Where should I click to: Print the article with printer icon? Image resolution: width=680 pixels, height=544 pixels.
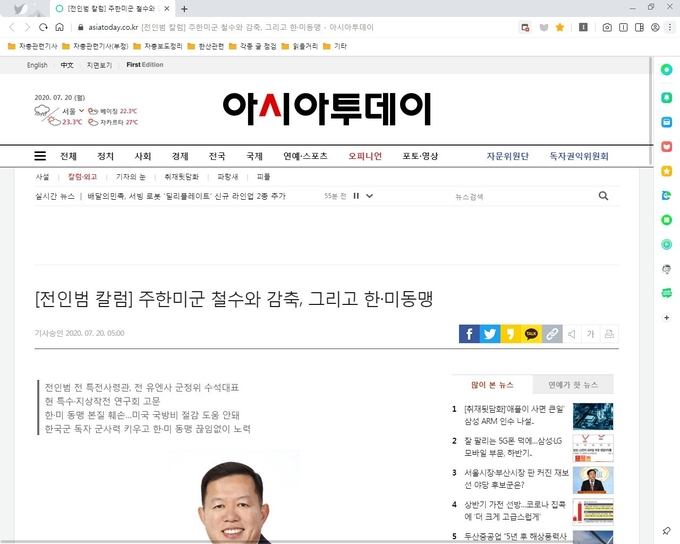609,334
